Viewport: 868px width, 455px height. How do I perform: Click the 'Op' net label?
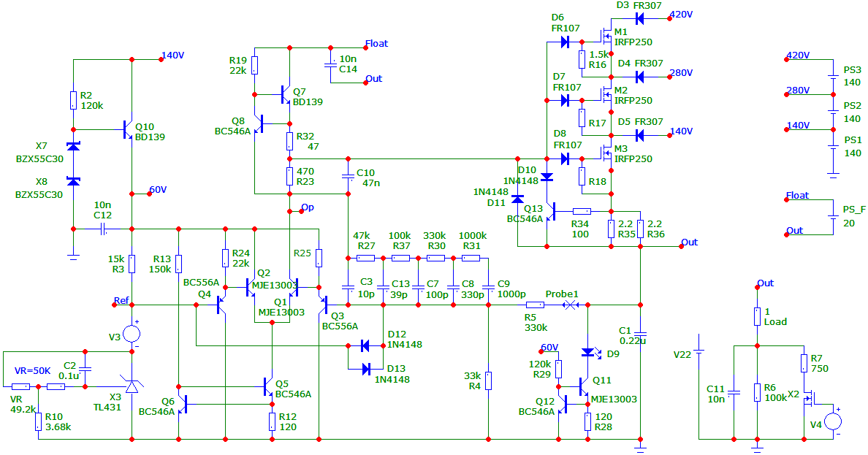(x=307, y=207)
